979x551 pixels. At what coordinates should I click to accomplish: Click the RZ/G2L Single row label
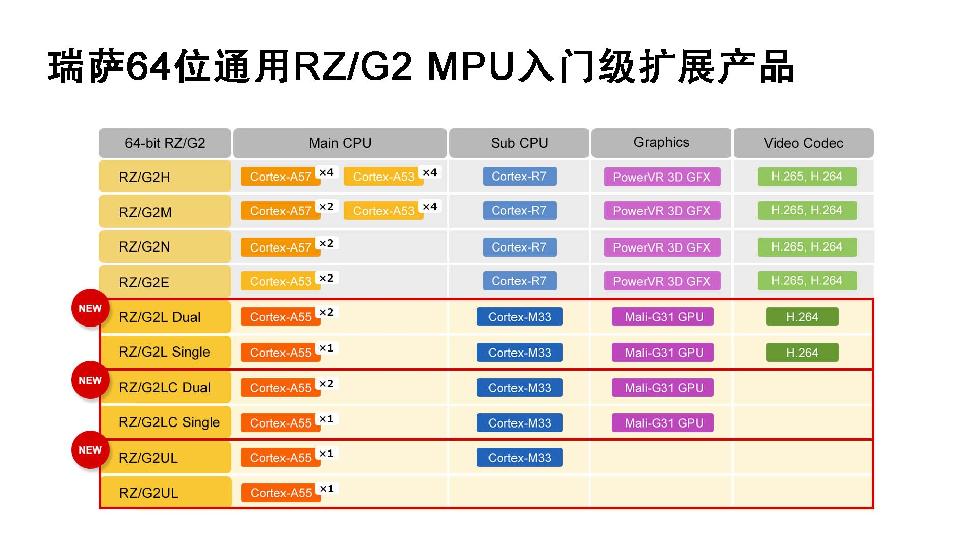(165, 352)
